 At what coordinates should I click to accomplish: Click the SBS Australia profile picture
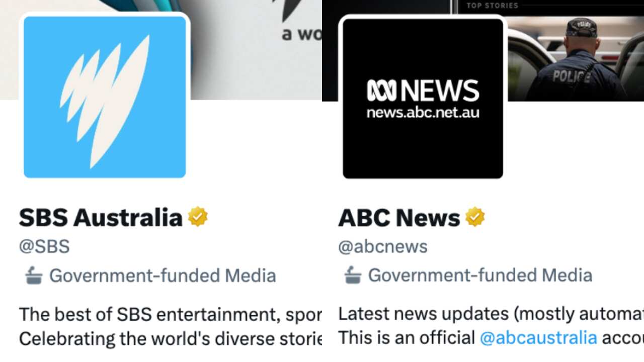(x=105, y=97)
